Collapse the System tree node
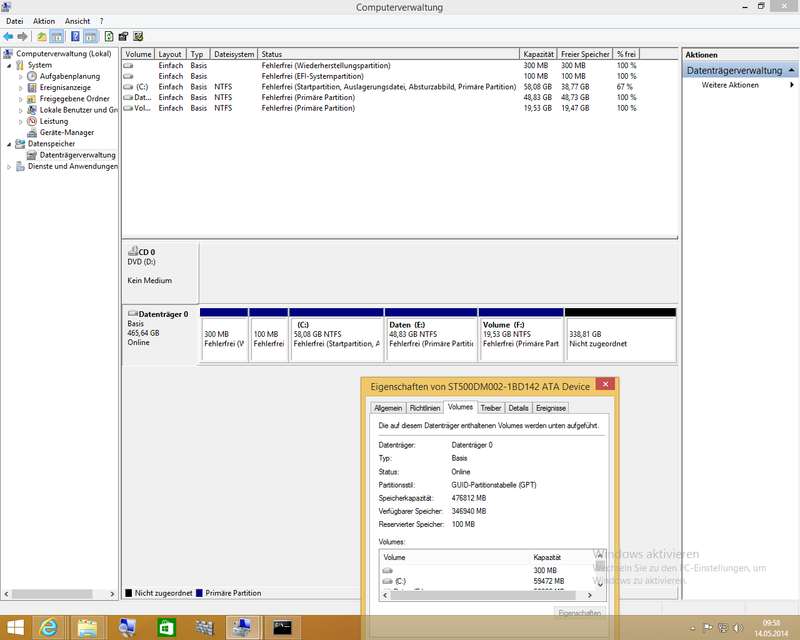This screenshot has height=640, width=800. coord(9,65)
